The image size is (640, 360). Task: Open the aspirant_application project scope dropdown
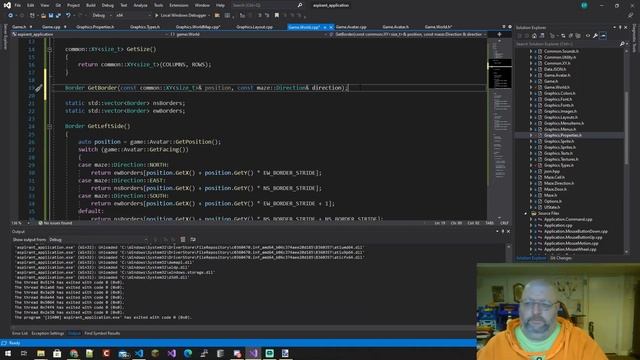pos(90,35)
